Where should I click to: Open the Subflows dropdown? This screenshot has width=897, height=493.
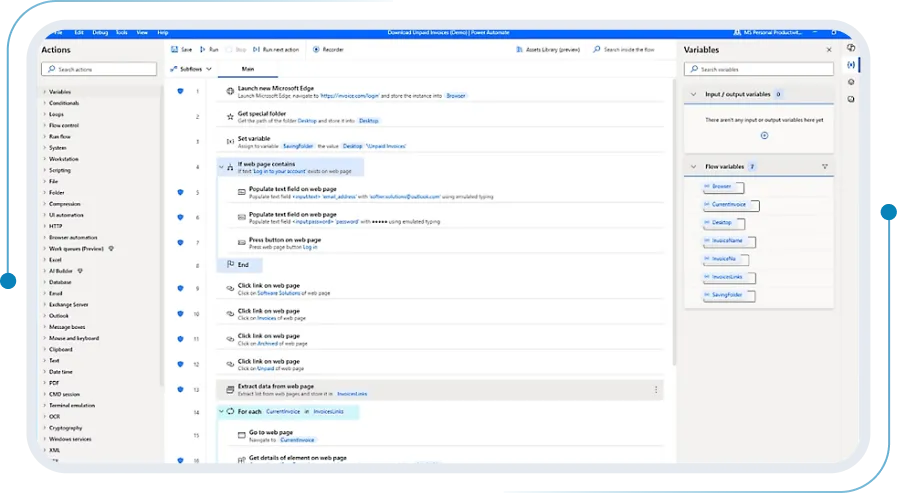pos(191,69)
